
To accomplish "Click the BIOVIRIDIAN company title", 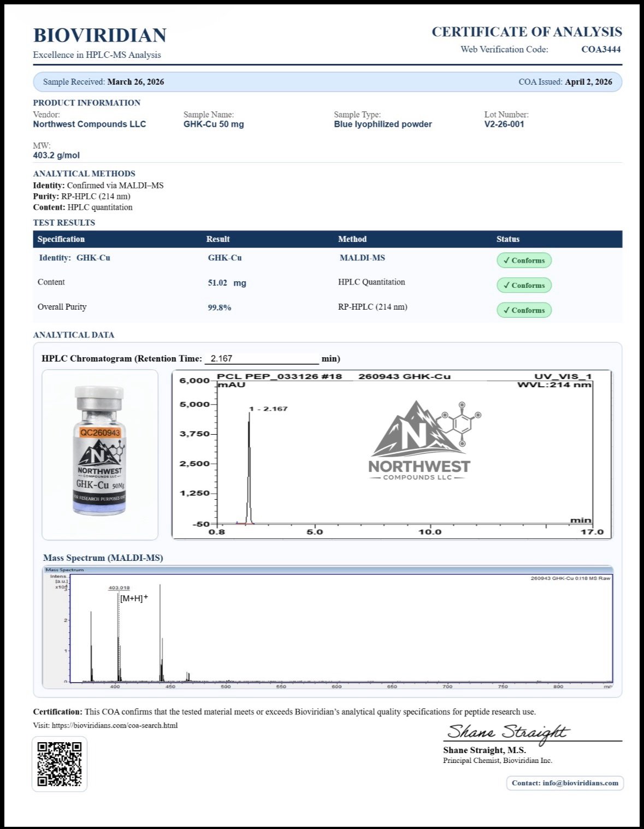I will point(100,35).
